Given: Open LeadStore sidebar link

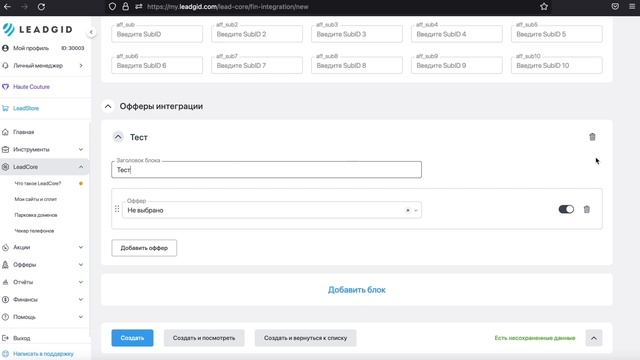Looking at the screenshot, I should [x=26, y=109].
